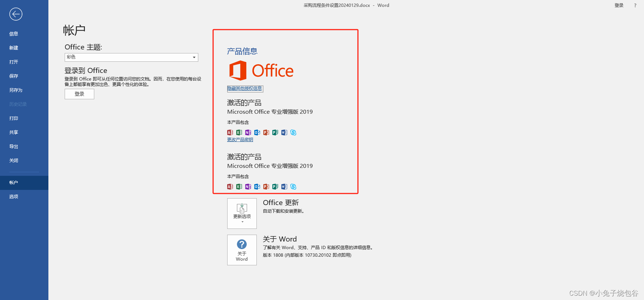Click the orange Office logo
Viewport: 644px width, 300px height.
point(262,70)
